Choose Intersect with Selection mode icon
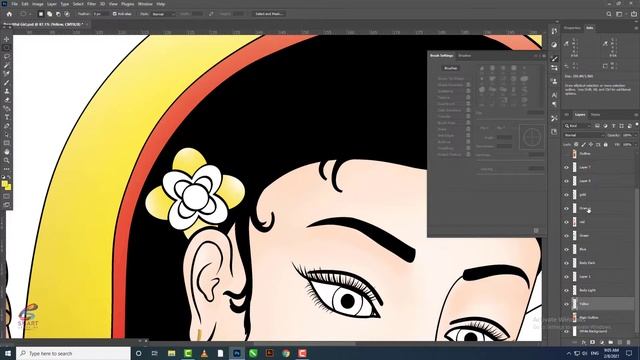Screen dimensions: 640x360 [67, 14]
